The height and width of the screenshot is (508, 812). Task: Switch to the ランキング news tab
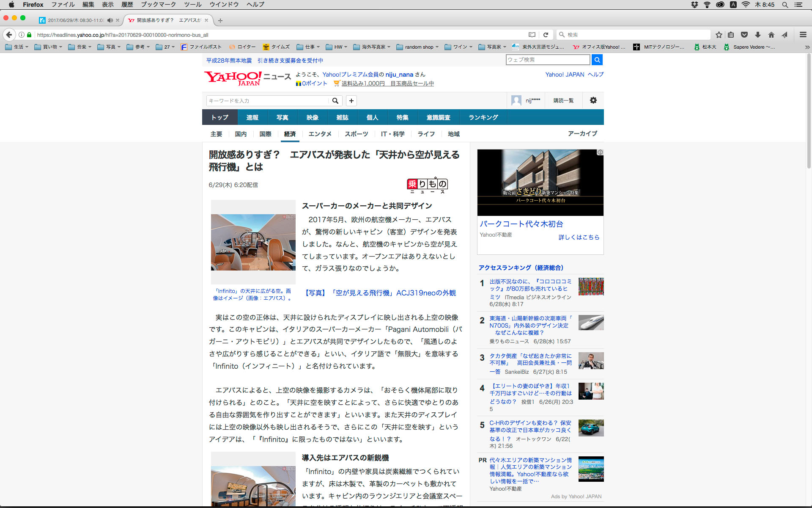(483, 117)
